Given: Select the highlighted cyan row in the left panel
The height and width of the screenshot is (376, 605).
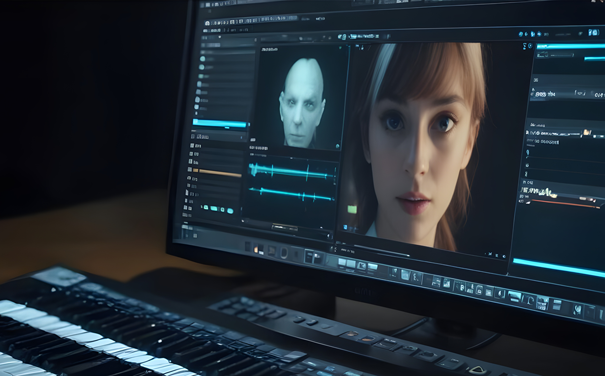Looking at the screenshot, I should pos(219,124).
